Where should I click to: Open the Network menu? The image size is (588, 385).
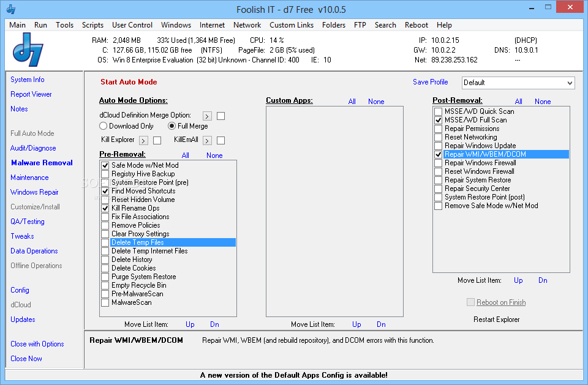pos(247,25)
